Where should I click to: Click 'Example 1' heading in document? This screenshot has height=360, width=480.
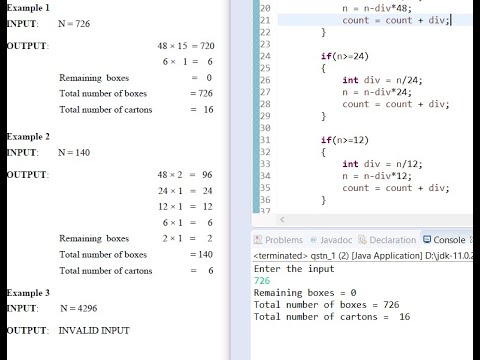28,8
